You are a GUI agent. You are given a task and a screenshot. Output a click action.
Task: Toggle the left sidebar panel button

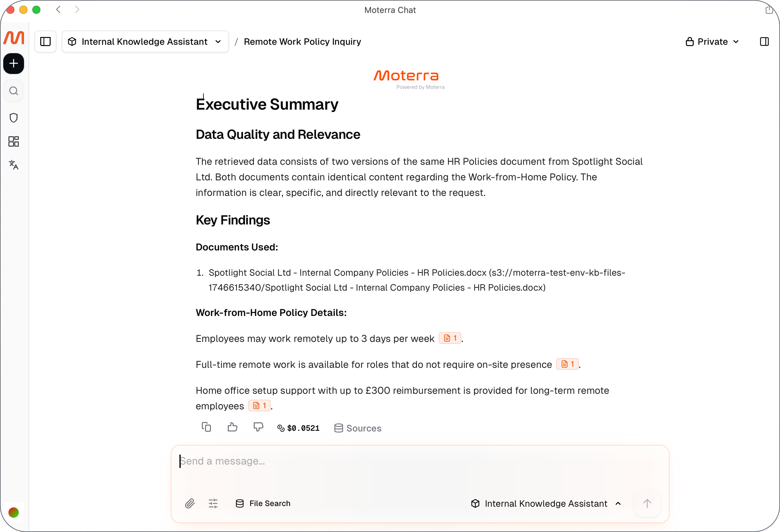point(45,42)
